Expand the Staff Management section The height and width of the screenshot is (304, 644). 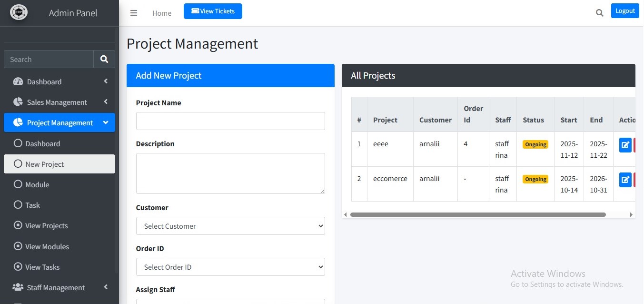tap(105, 287)
